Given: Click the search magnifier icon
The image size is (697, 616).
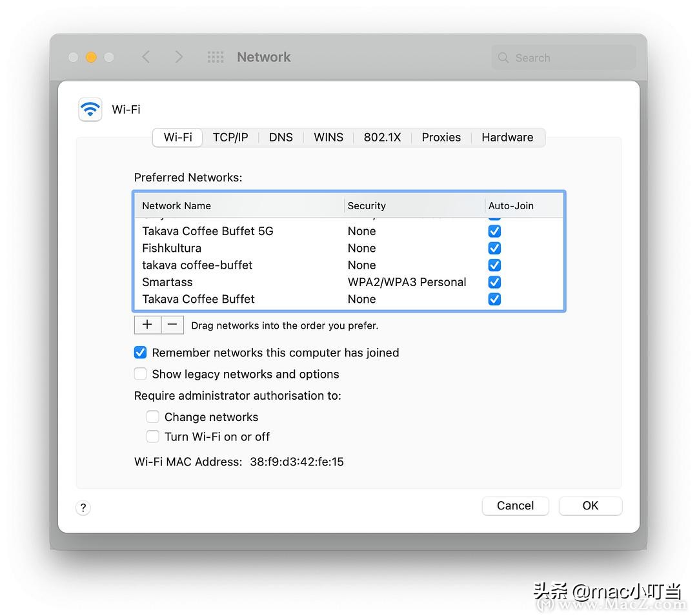Looking at the screenshot, I should point(503,57).
